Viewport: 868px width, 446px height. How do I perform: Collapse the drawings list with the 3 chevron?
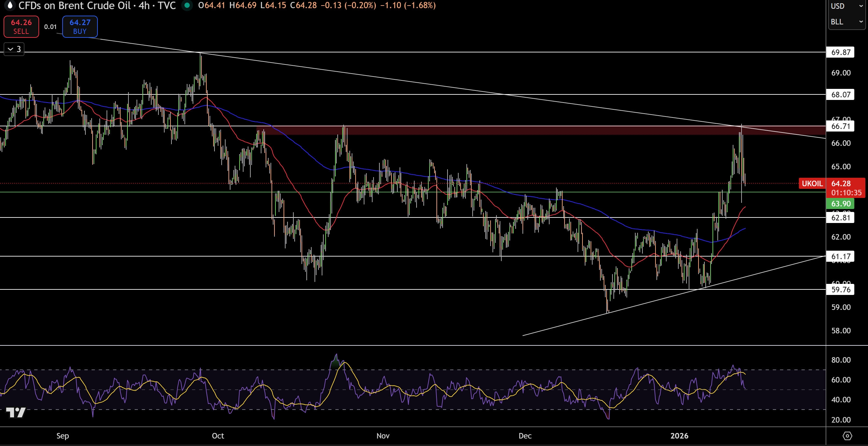tap(13, 49)
